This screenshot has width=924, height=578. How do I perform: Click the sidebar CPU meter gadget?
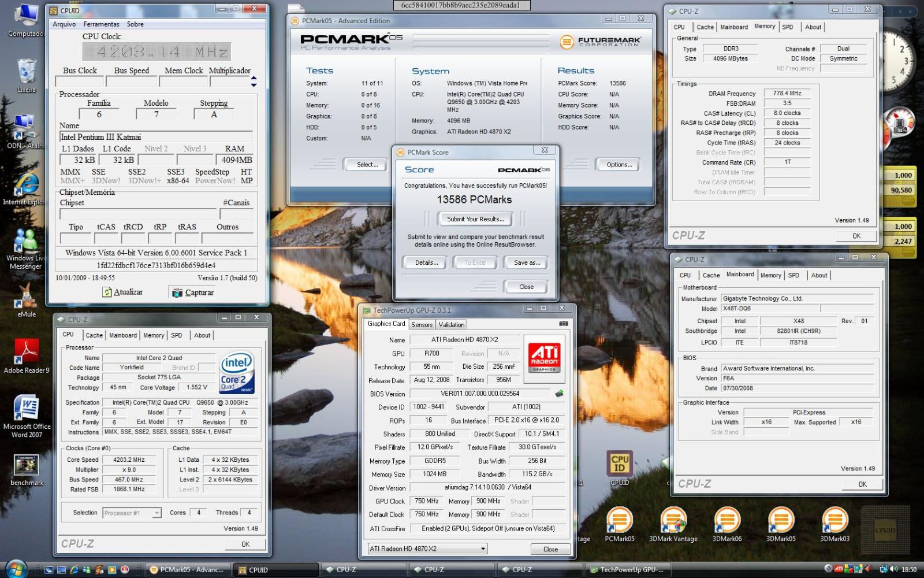coord(899,124)
